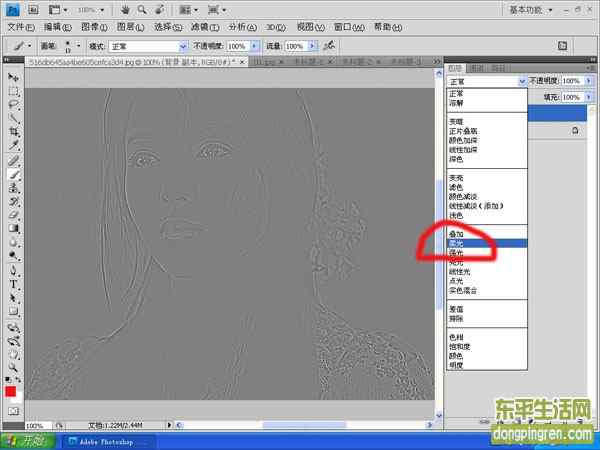The height and width of the screenshot is (450, 600).
Task: Toggle Quick Mask mode at toolbox bottom
Action: click(x=14, y=410)
